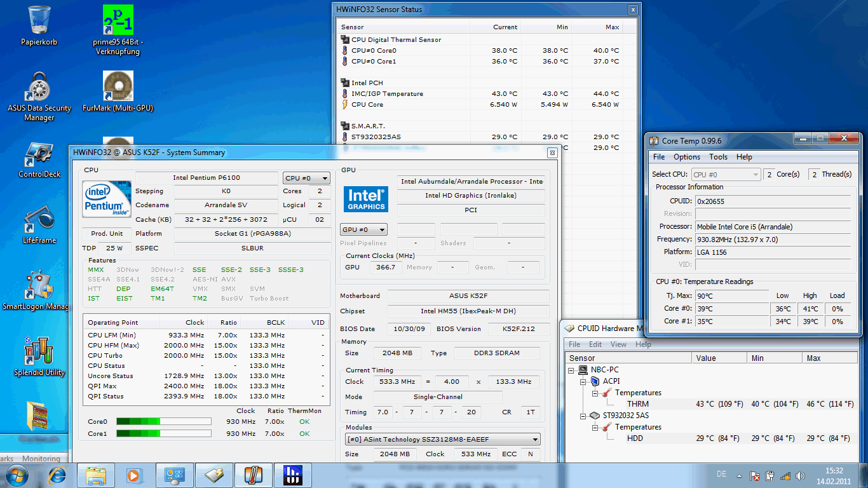868x488 pixels.
Task: Collapse the NBC-PC tree node in HWMonitor
Action: (x=572, y=370)
